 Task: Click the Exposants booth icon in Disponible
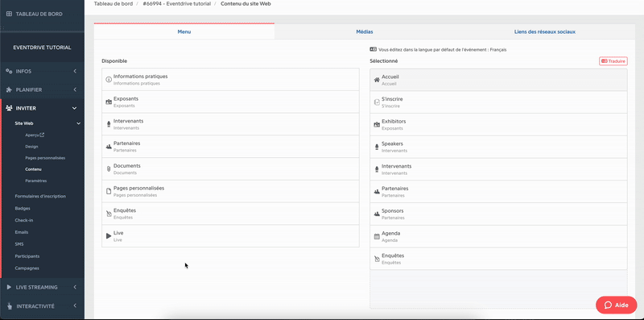[x=109, y=102]
